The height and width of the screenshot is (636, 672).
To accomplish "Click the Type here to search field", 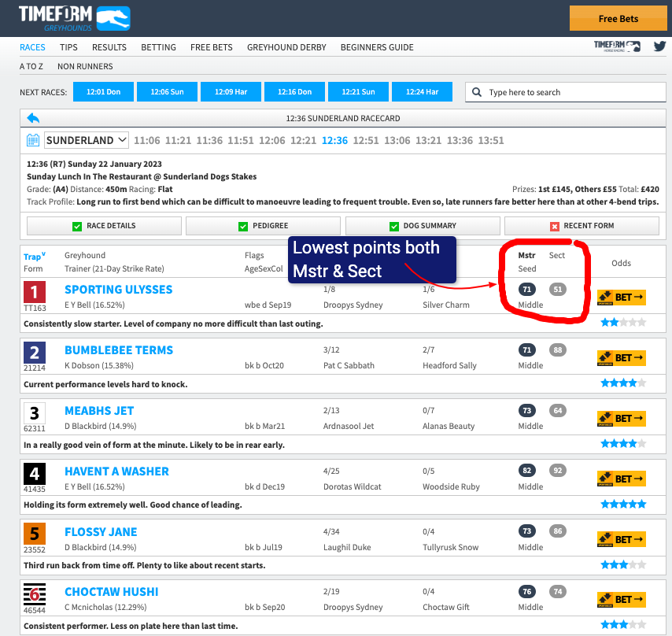I will click(x=566, y=92).
